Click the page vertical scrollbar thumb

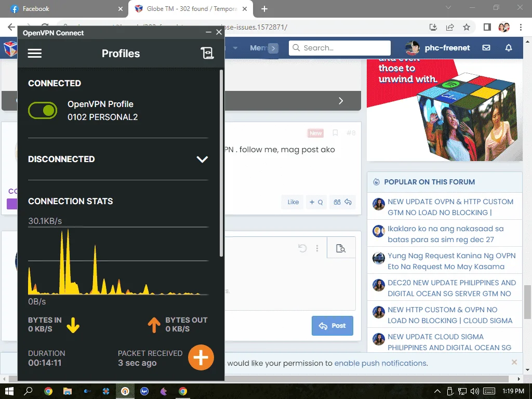[527, 302]
